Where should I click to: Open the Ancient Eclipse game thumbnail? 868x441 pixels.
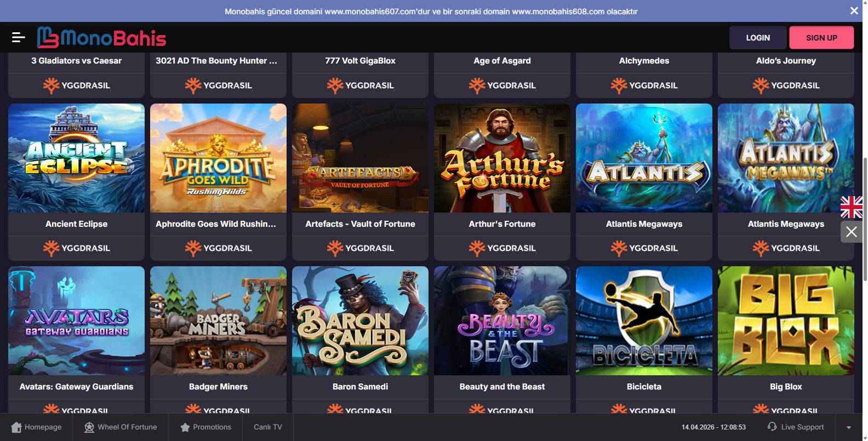click(77, 158)
